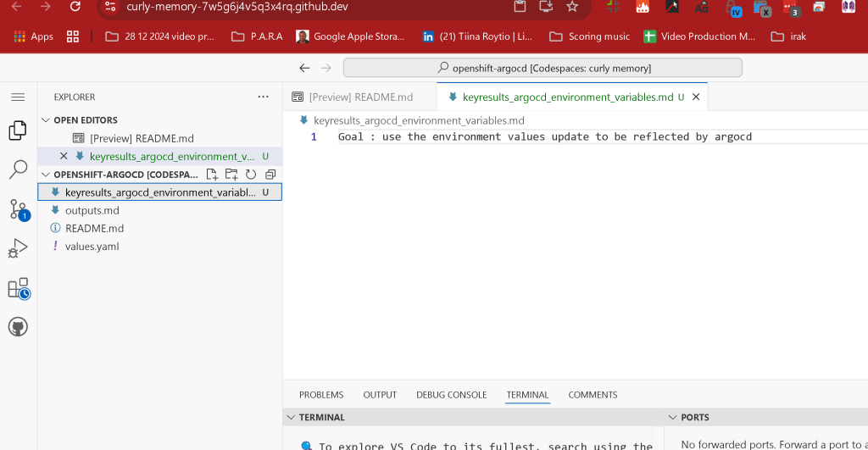Open the Explorer view in activity bar
868x450 pixels.
point(18,131)
